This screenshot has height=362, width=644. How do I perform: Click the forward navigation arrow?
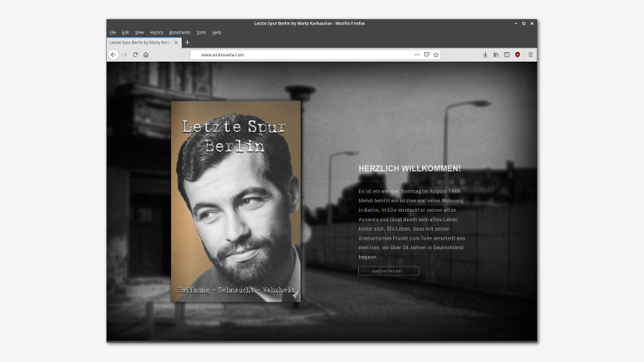pyautogui.click(x=124, y=55)
